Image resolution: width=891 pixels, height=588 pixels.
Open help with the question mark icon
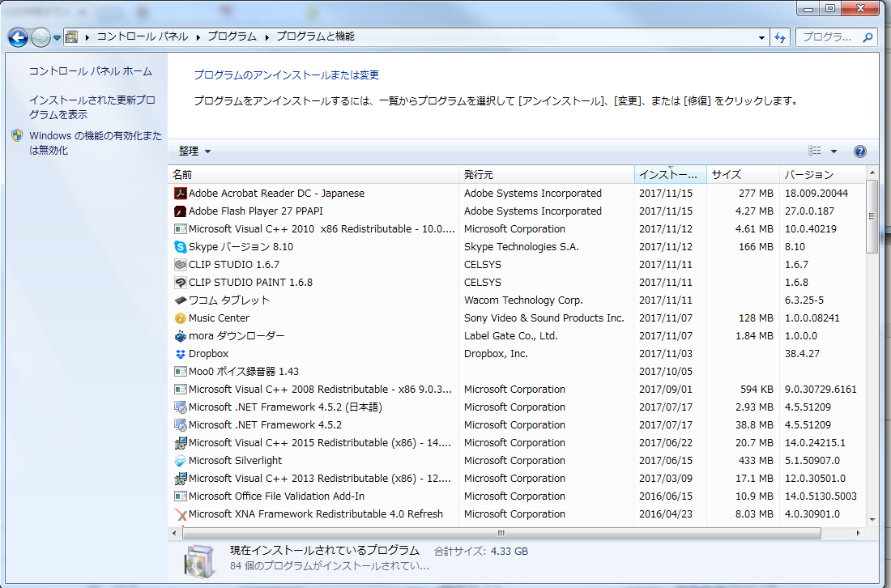click(860, 151)
